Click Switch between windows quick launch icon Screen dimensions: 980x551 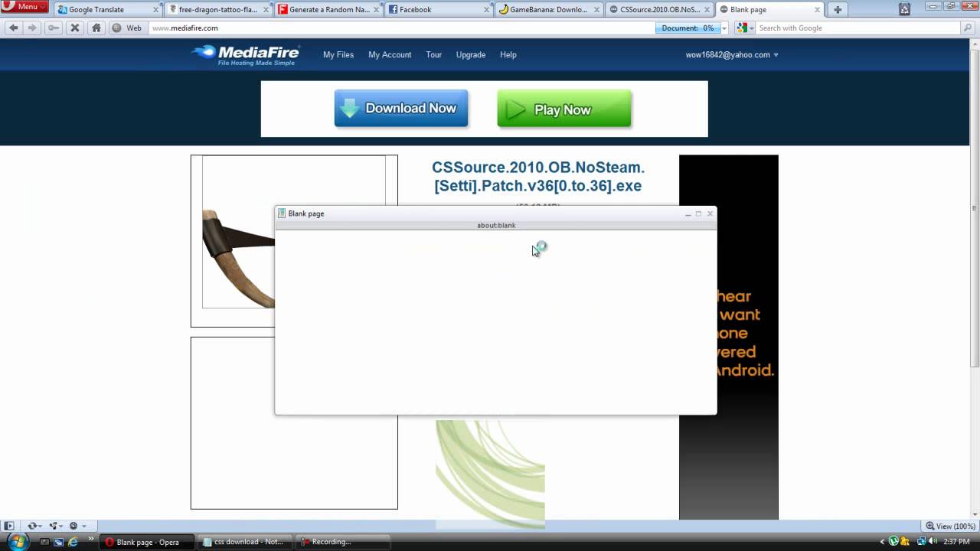click(59, 542)
